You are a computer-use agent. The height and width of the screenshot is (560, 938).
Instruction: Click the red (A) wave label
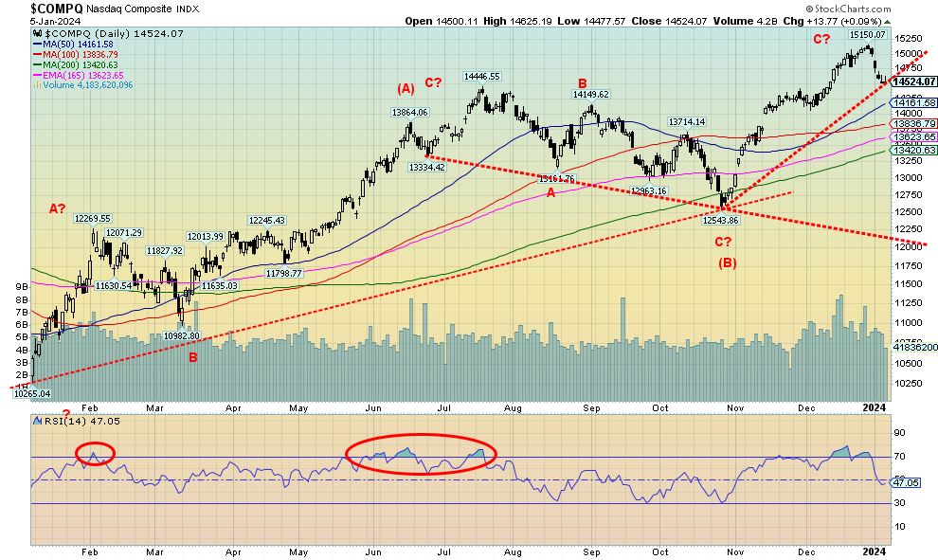tap(405, 89)
